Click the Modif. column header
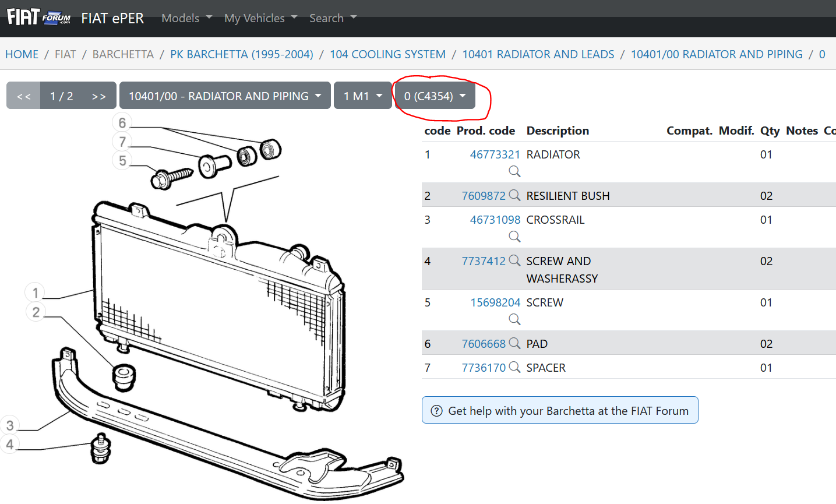The height and width of the screenshot is (504, 836). [736, 131]
